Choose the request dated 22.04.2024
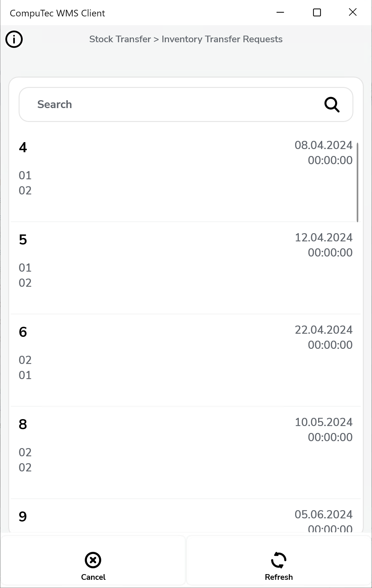This screenshot has width=372, height=588. pyautogui.click(x=323, y=330)
